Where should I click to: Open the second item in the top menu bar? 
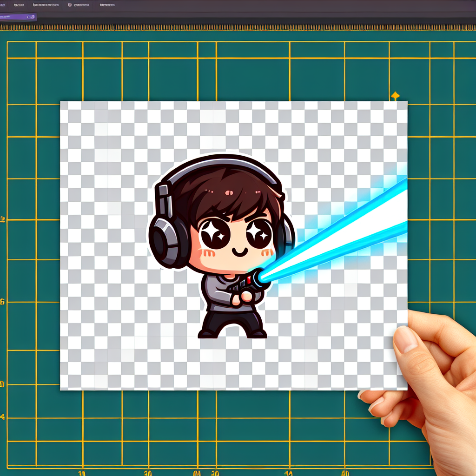tap(20, 6)
